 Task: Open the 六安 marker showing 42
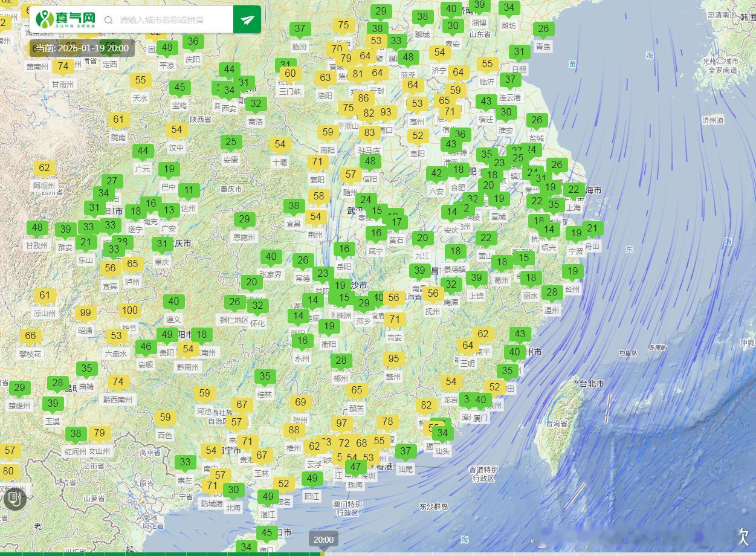pos(436,175)
